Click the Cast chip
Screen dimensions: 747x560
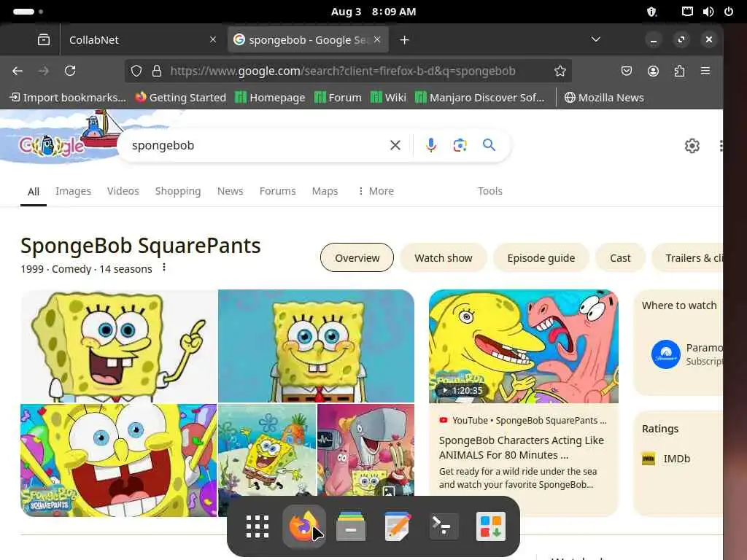click(620, 257)
